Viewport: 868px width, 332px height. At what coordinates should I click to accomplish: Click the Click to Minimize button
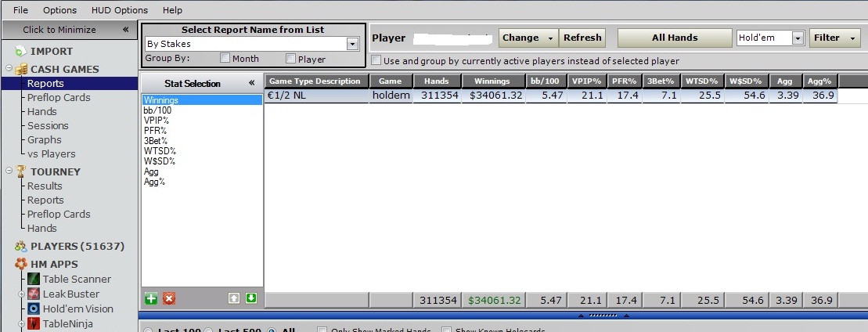[69, 30]
